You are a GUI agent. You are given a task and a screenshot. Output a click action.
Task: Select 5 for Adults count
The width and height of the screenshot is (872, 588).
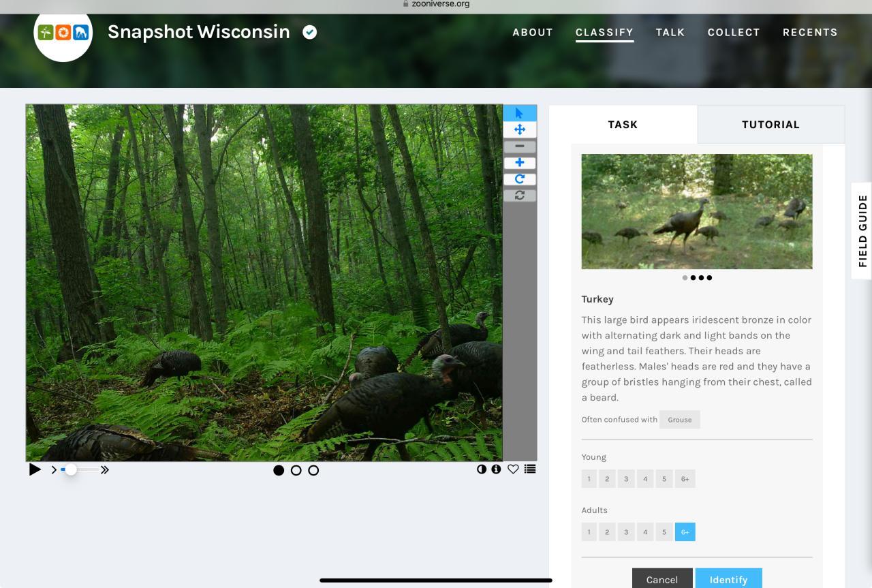[x=664, y=532]
